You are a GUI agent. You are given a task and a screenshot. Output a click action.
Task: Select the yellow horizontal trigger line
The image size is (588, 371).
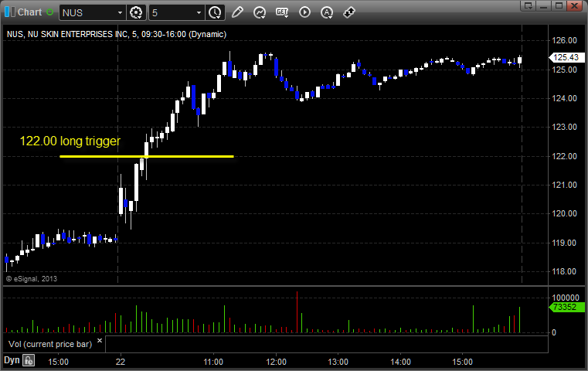click(x=147, y=156)
